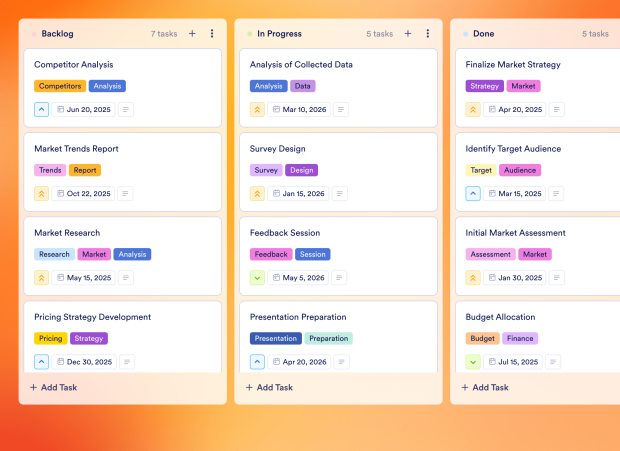Screen dimensions: 620x451
Task: Open the Market Research task card title
Action: 67,233
